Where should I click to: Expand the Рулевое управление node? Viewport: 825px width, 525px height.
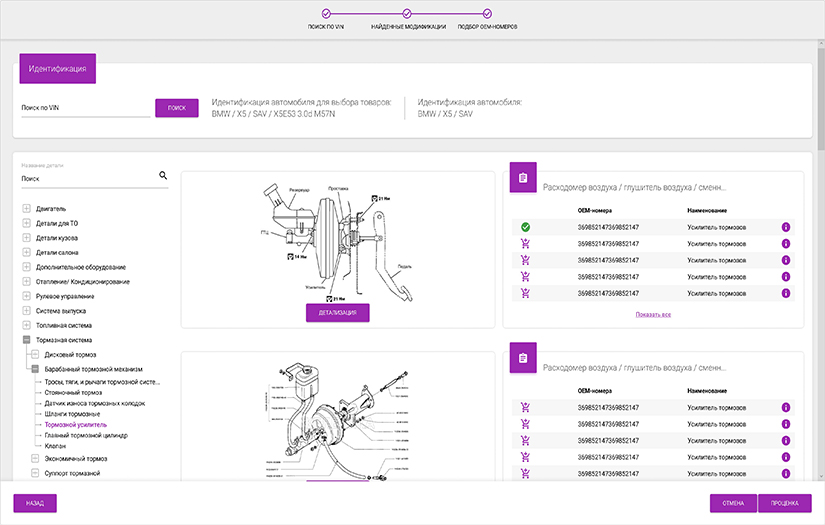coord(26,296)
